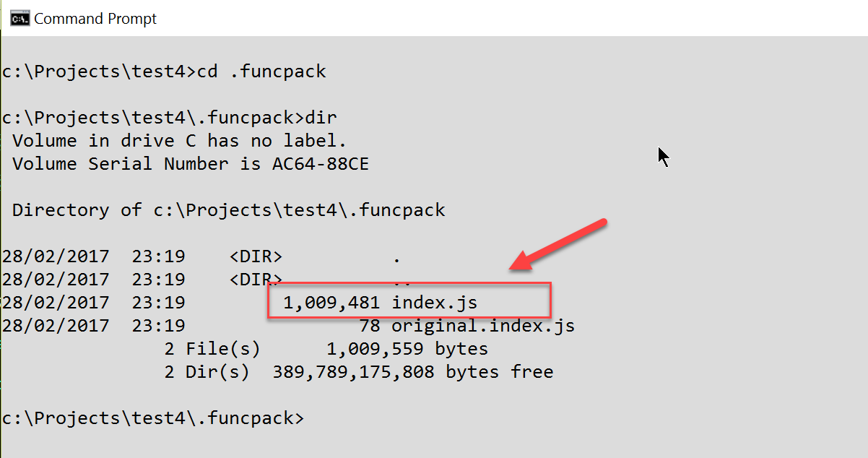Click the 1,009,559 bytes total
Viewport: 868px width, 458px height.
point(407,349)
